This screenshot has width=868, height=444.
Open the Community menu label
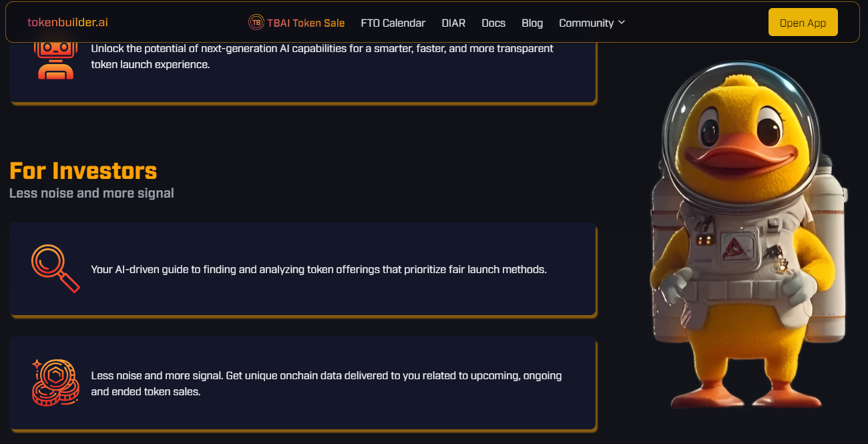click(586, 23)
